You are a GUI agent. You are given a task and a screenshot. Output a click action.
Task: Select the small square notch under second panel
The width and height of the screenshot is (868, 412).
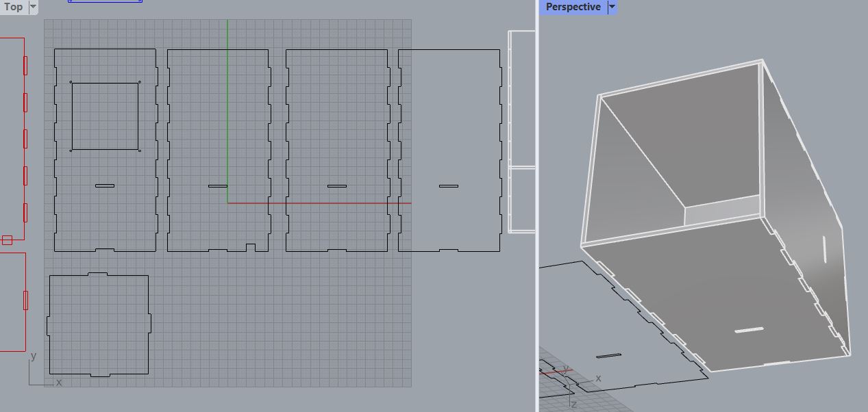pyautogui.click(x=251, y=247)
